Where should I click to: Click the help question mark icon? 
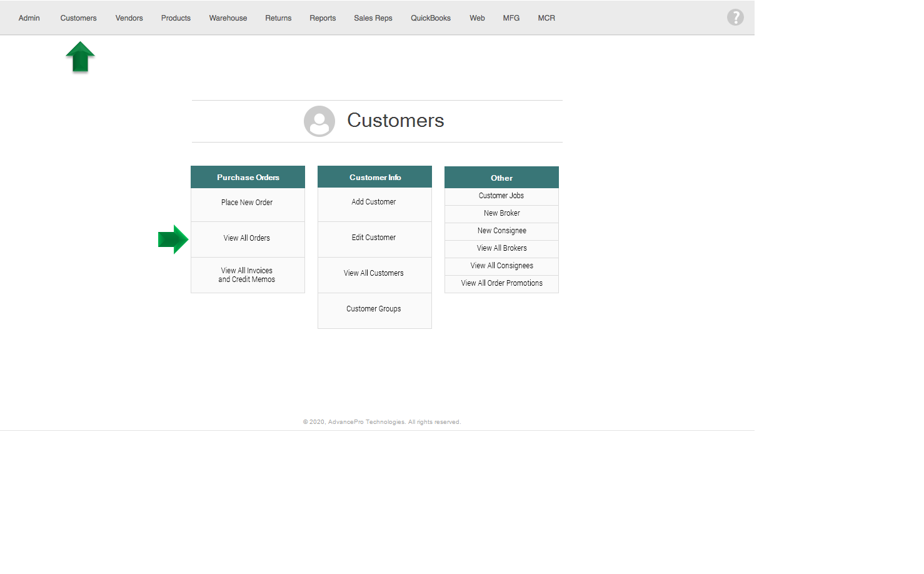point(735,18)
